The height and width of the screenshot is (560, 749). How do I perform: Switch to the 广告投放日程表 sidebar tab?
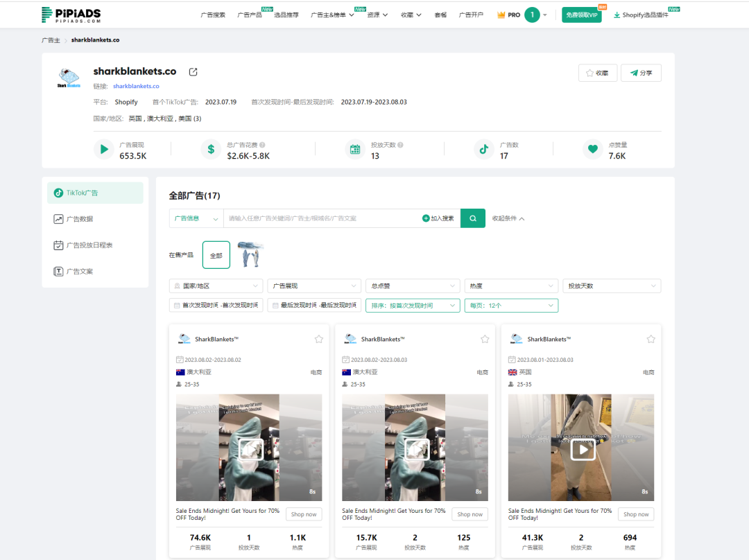point(95,245)
